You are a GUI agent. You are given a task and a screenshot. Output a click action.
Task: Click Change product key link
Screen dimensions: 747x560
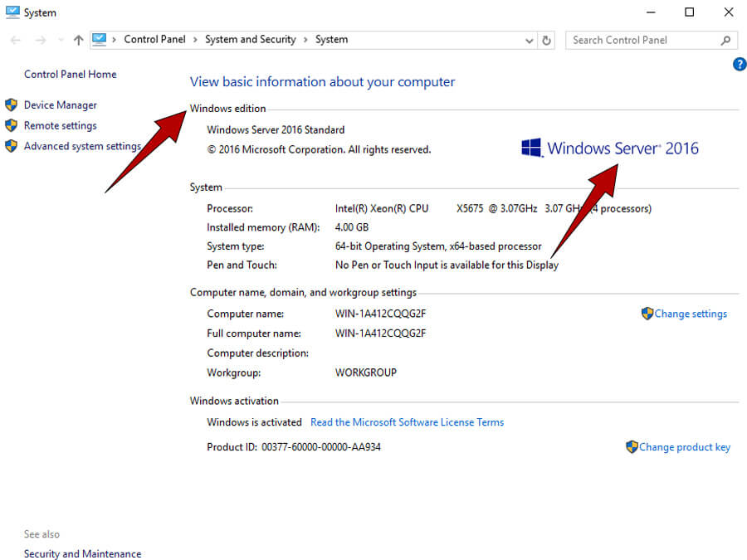click(x=685, y=447)
